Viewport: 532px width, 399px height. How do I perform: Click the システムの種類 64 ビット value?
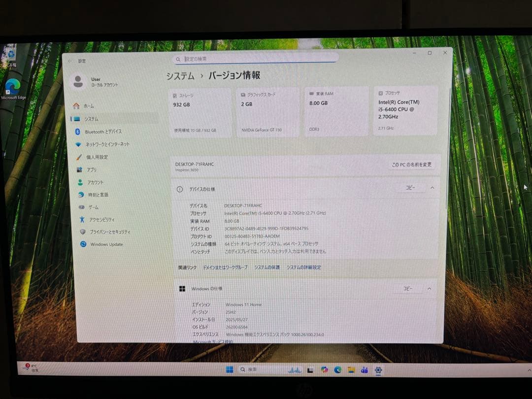271,244
